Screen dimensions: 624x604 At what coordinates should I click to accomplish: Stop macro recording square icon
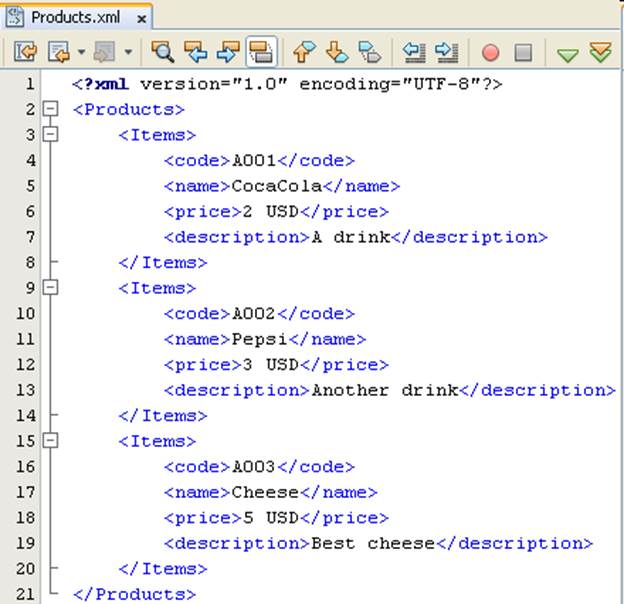(x=523, y=53)
